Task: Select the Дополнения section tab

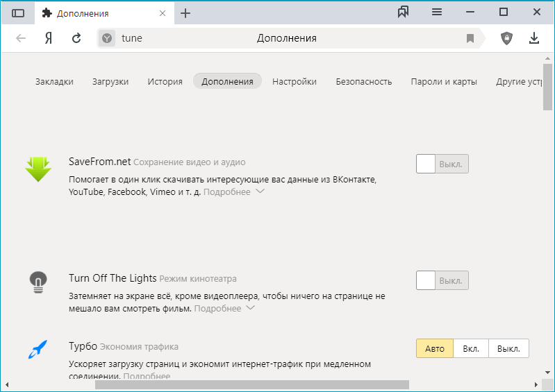Action: [227, 81]
